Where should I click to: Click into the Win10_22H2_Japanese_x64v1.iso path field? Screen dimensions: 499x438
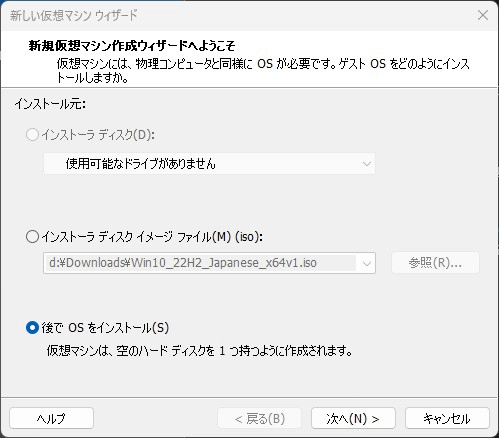(200, 263)
